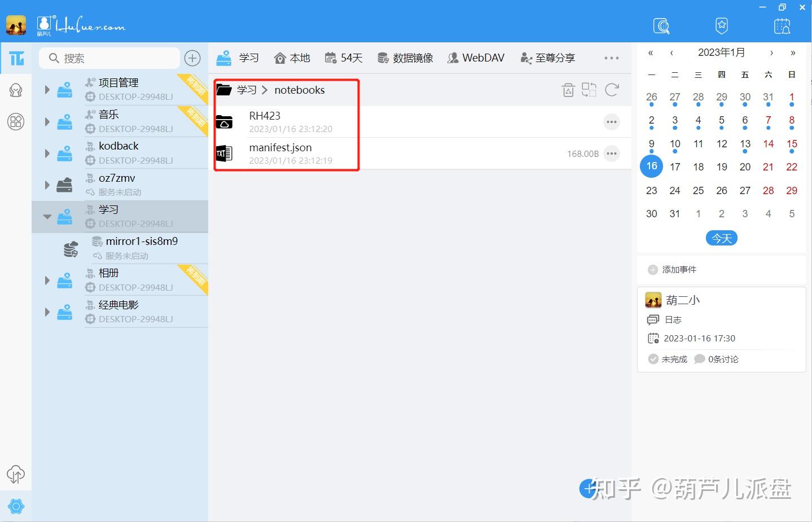Mark the 日志 event as 未完成 complete

point(653,359)
